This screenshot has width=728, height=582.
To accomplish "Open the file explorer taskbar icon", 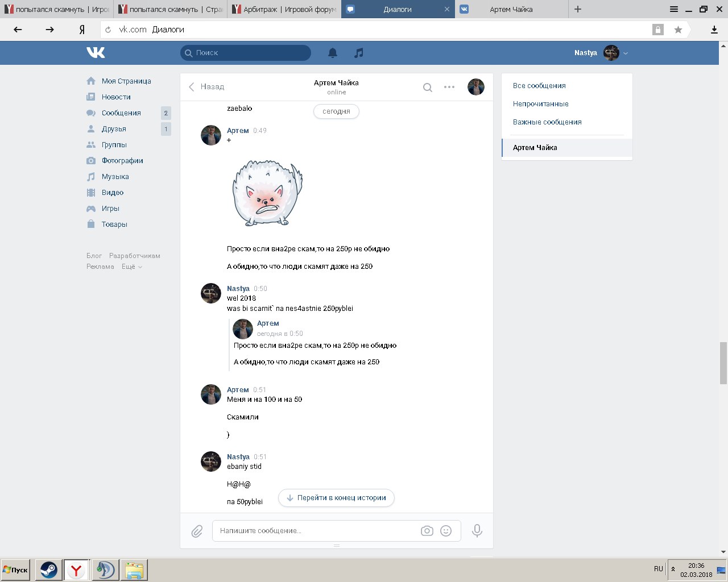I will 134,570.
